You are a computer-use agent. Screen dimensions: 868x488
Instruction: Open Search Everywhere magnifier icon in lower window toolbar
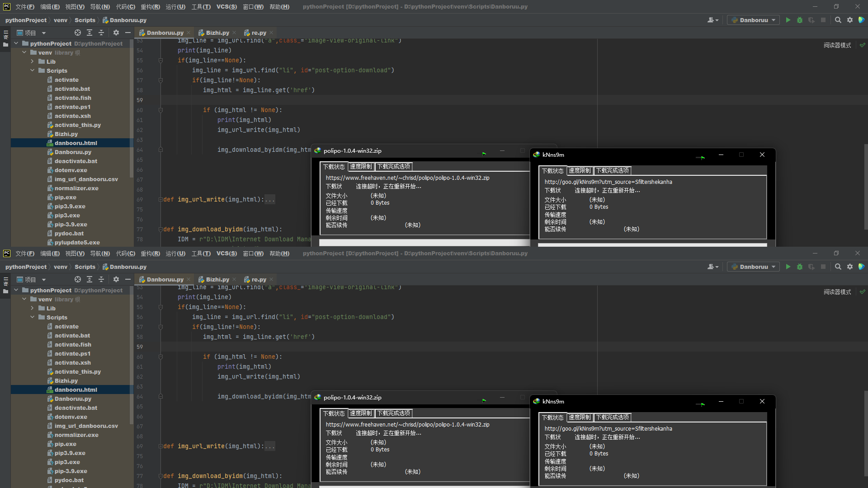(x=838, y=267)
